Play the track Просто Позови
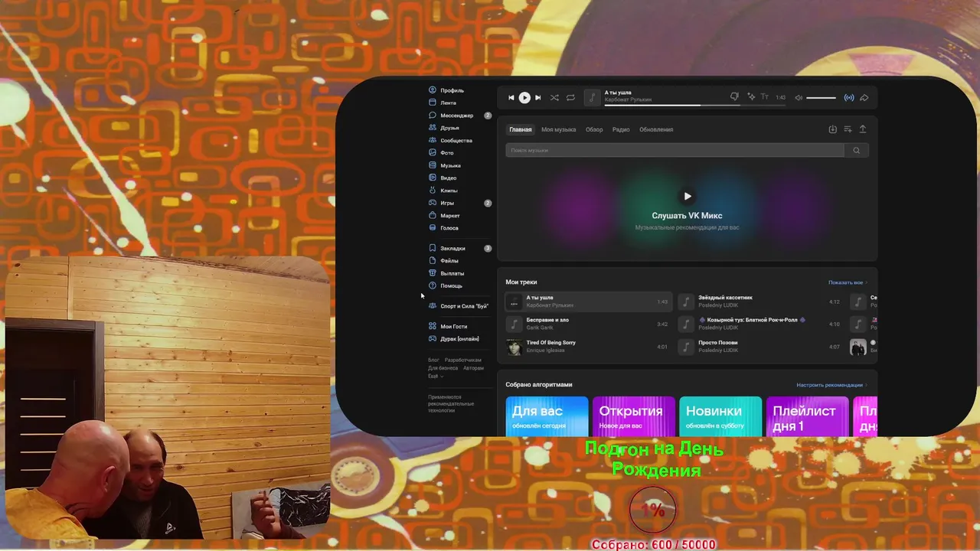The height and width of the screenshot is (551, 980). click(x=760, y=347)
